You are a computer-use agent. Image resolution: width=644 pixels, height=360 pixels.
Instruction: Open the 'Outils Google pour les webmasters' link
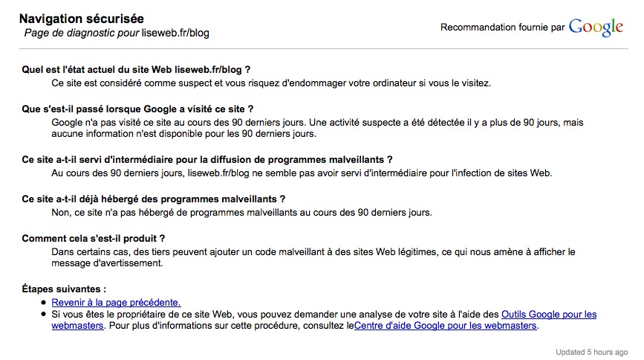[548, 315]
